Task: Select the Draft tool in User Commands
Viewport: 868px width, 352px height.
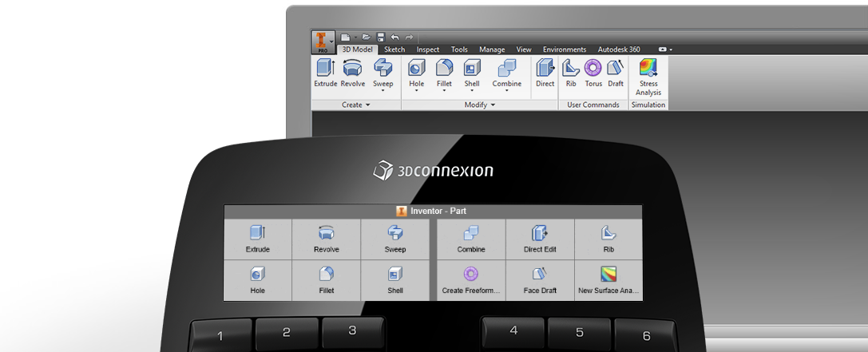Action: click(x=616, y=73)
